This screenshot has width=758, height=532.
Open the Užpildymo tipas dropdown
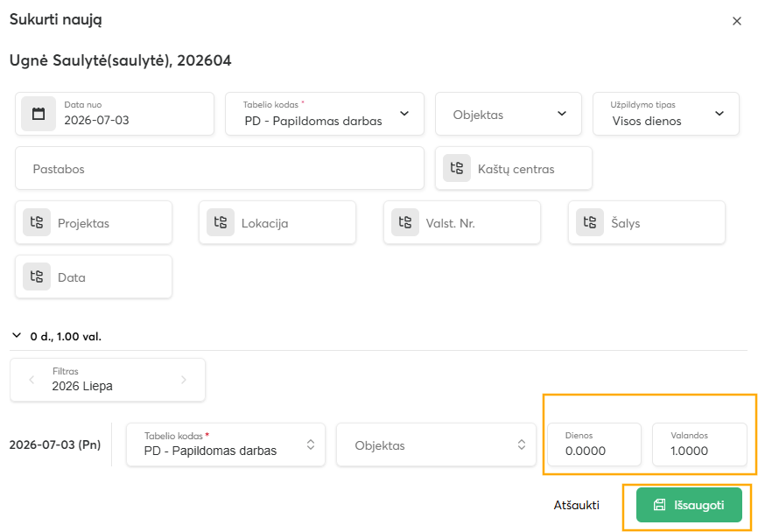click(x=666, y=114)
